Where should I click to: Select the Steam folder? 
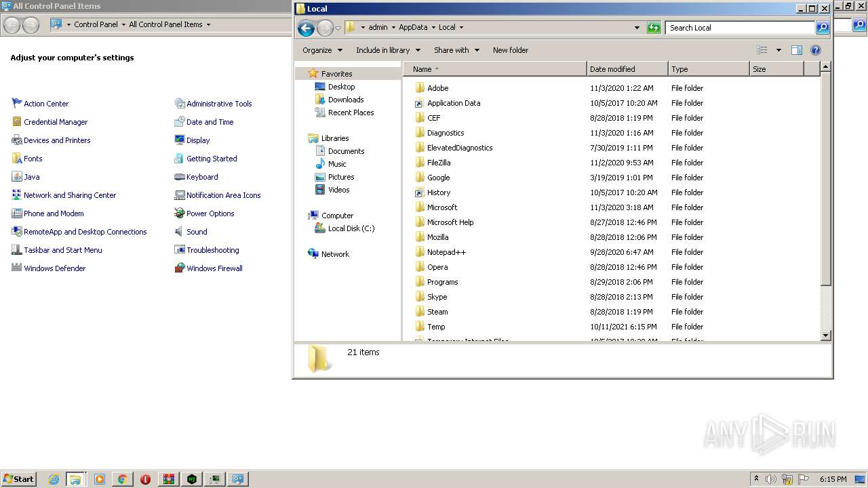point(437,312)
